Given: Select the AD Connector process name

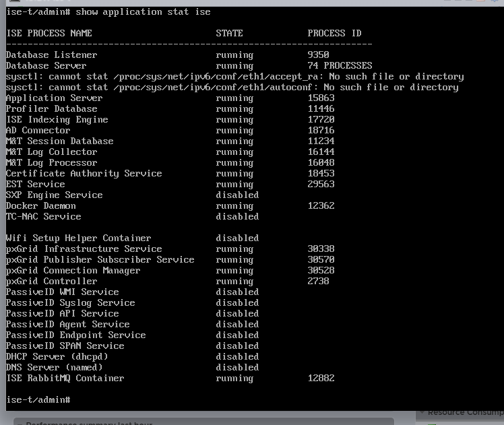Looking at the screenshot, I should [38, 131].
